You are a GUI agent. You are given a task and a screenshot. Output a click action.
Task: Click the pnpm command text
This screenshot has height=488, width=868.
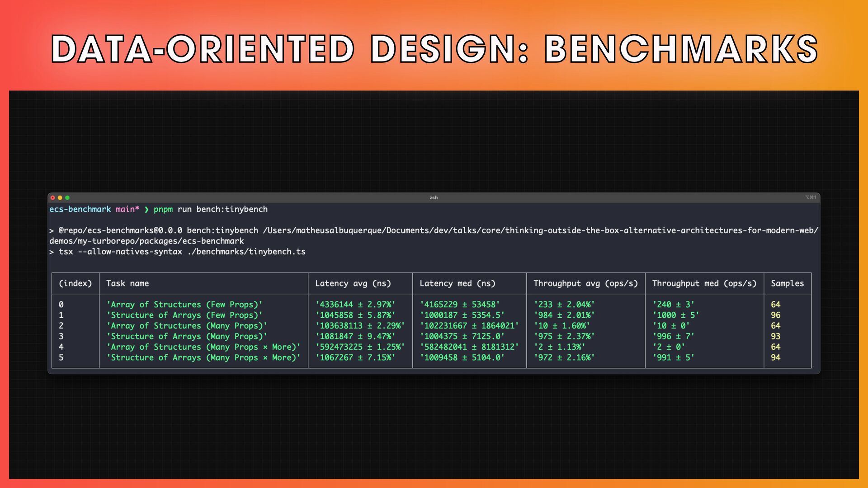(x=163, y=209)
